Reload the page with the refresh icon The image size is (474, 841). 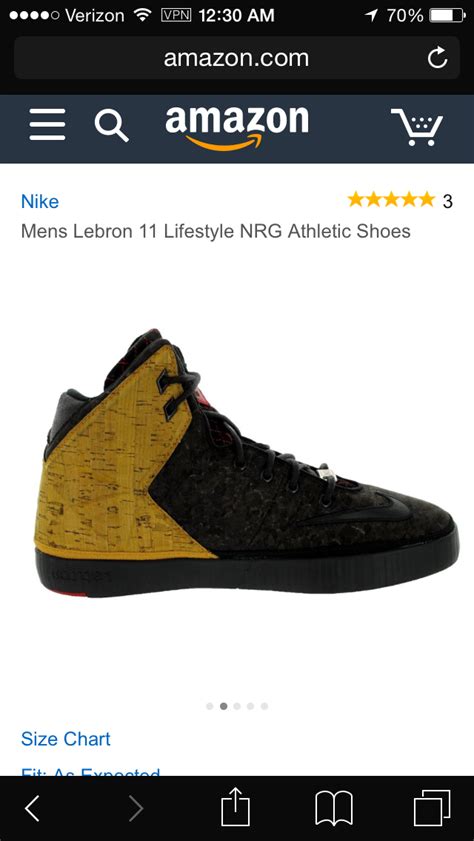(x=438, y=57)
